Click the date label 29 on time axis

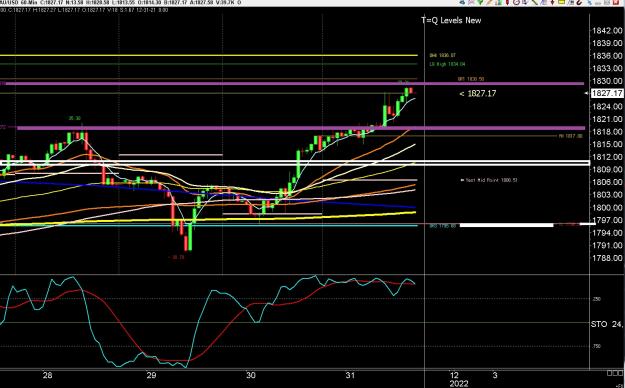[x=151, y=375]
